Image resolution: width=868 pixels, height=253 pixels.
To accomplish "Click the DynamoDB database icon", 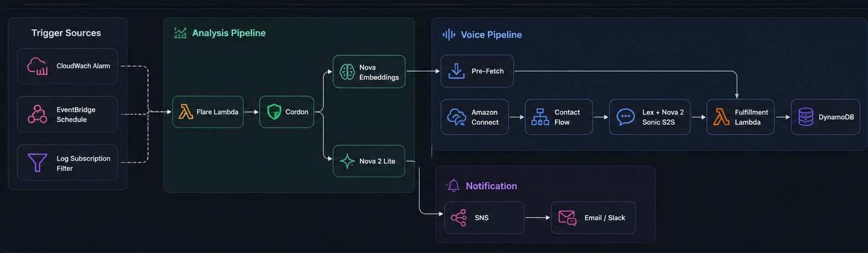I will [x=806, y=117].
